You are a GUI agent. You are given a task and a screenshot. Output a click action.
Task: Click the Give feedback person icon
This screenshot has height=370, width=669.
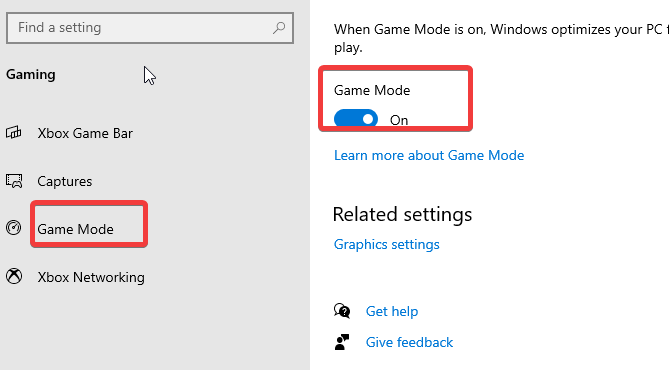click(342, 342)
